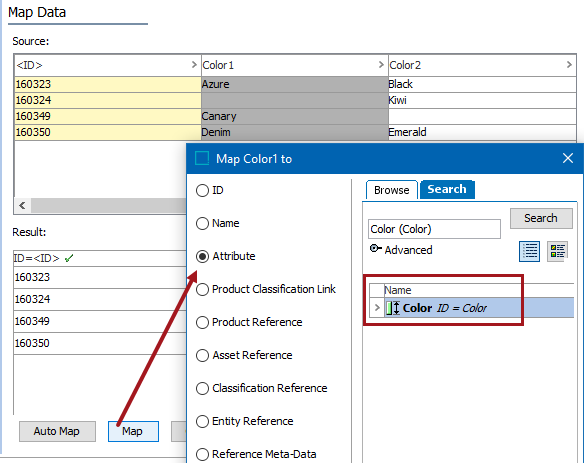Click the Advanced key icon

[x=375, y=248]
